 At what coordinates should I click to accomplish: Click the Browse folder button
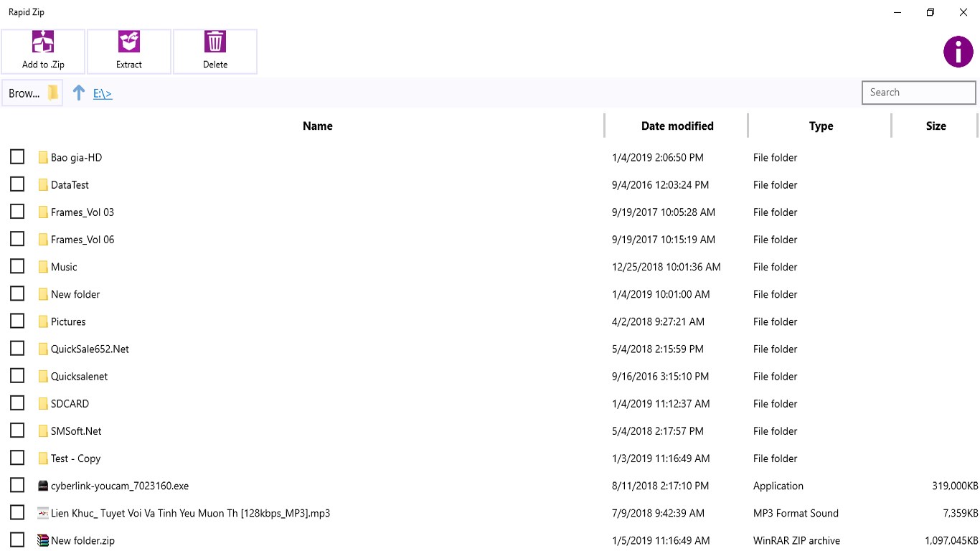coord(32,93)
